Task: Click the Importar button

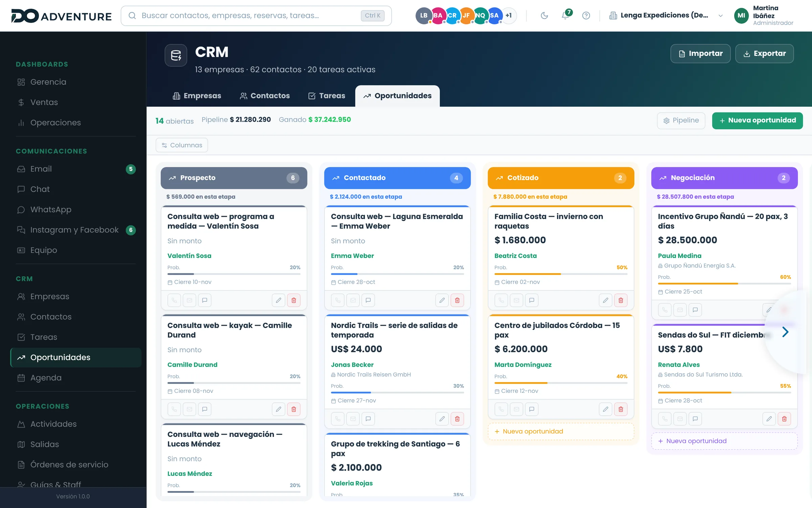Action: 700,54
